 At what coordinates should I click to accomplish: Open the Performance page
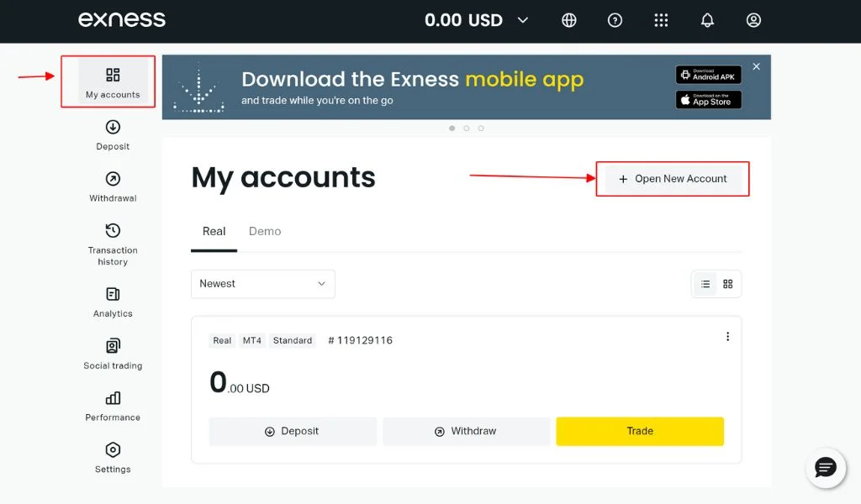112,406
